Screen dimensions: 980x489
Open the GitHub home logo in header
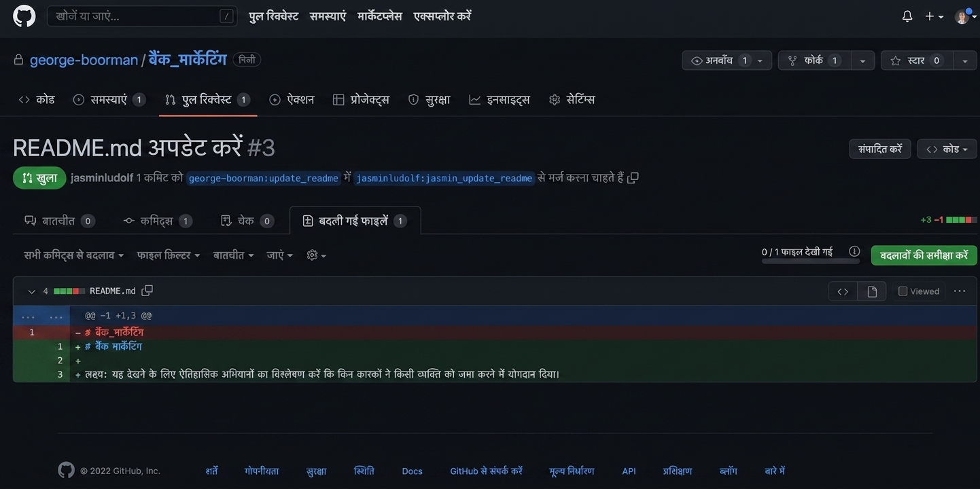click(x=24, y=16)
